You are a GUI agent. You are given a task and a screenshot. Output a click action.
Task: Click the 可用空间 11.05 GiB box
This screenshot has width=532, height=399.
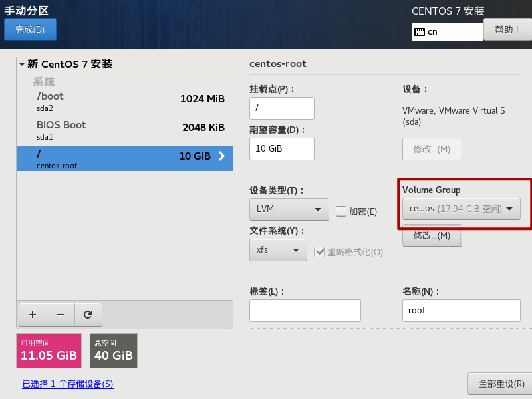tap(49, 351)
